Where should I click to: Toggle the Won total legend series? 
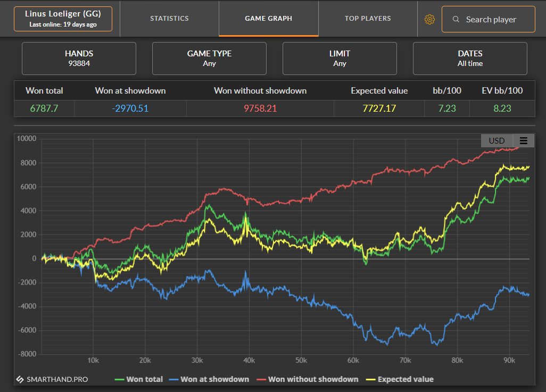pos(139,379)
